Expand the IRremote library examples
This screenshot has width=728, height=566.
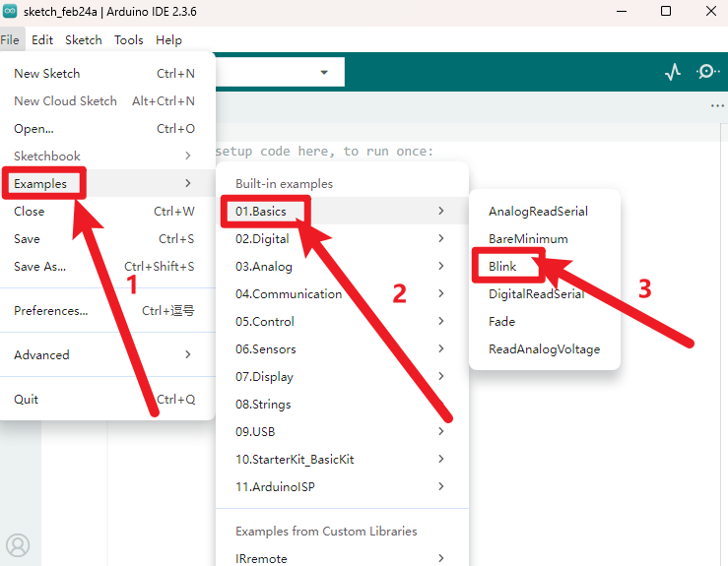pyautogui.click(x=342, y=558)
